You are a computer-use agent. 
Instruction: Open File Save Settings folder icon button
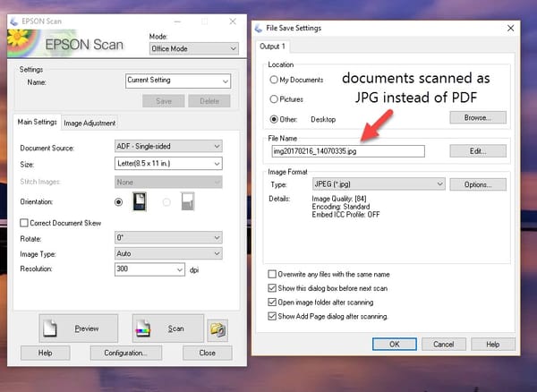217,330
